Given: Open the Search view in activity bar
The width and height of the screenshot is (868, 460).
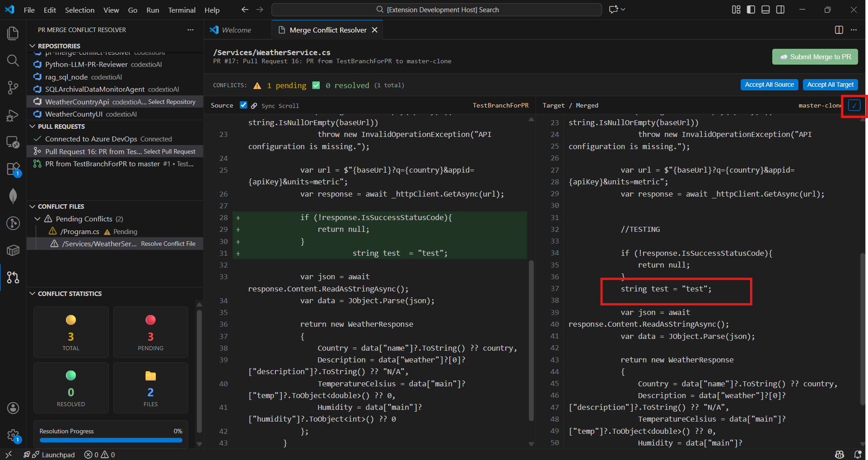Looking at the screenshot, I should coord(13,61).
